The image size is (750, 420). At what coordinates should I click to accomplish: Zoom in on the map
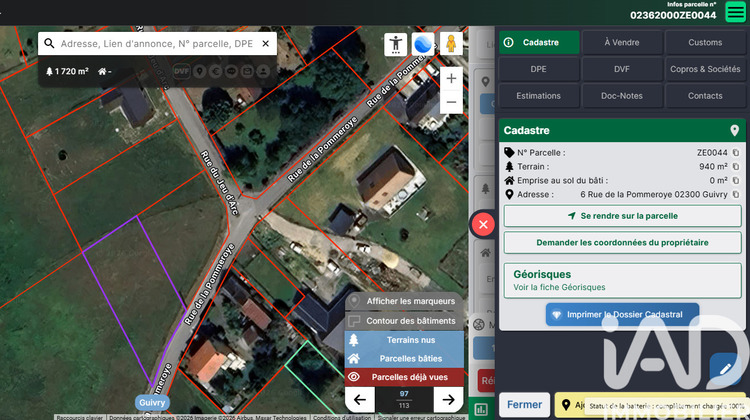point(451,78)
